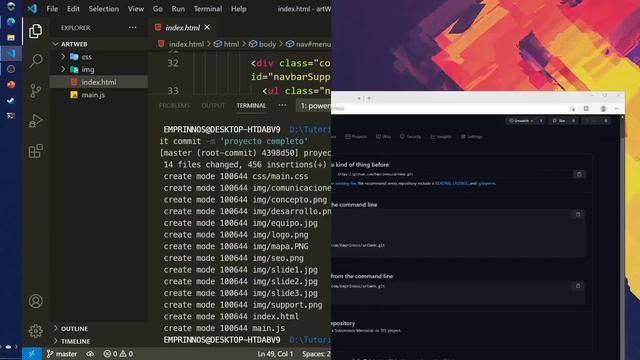Image resolution: width=640 pixels, height=360 pixels.
Task: Click the browser profile avatar icon
Action: 603,109
